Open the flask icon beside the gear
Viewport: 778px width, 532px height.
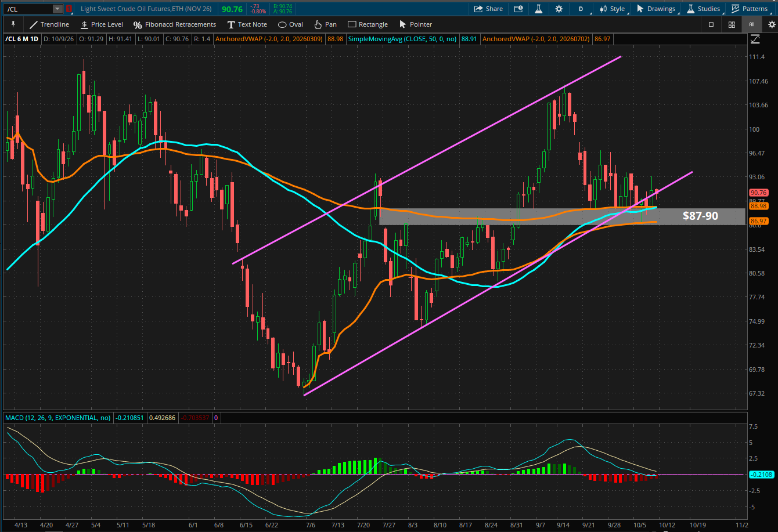[538, 9]
